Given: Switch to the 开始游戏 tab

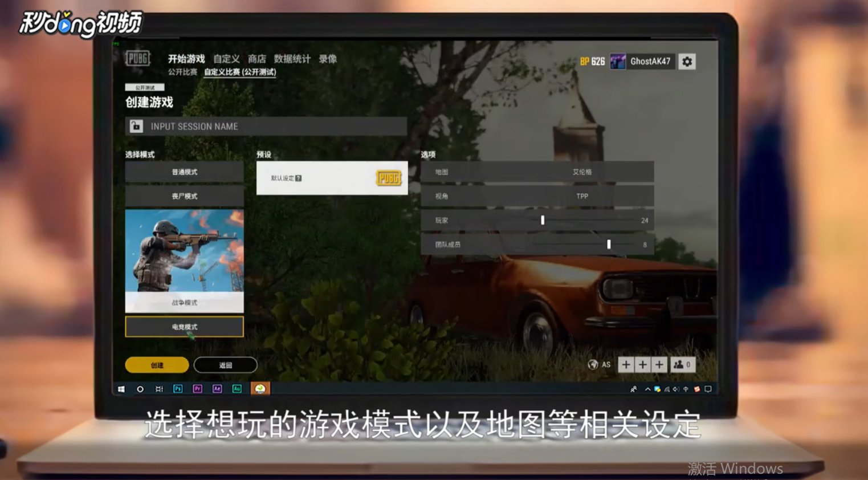Looking at the screenshot, I should (186, 59).
